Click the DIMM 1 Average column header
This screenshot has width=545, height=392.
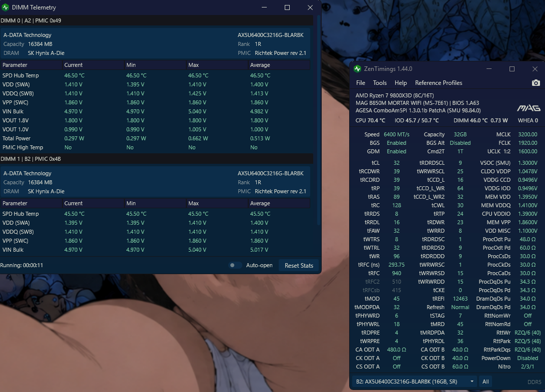click(279, 203)
